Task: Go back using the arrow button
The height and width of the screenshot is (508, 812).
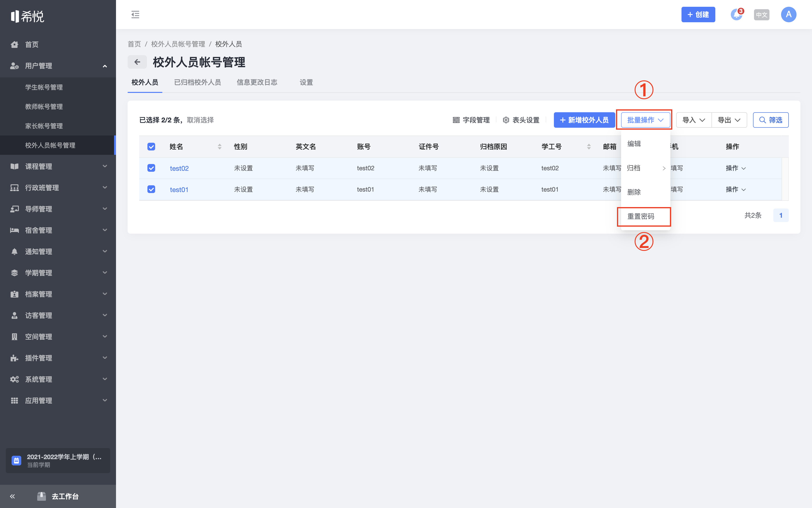Action: 137,62
